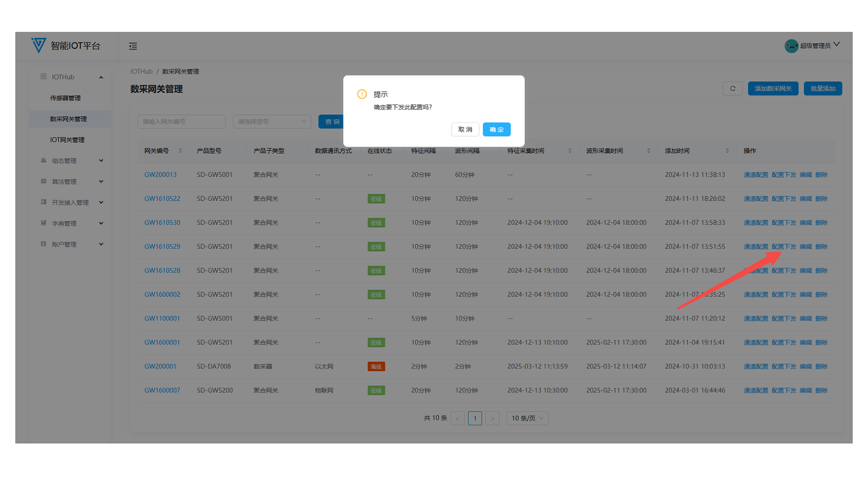Open gateway GW1610522 link
The image size is (868, 488).
tap(162, 199)
